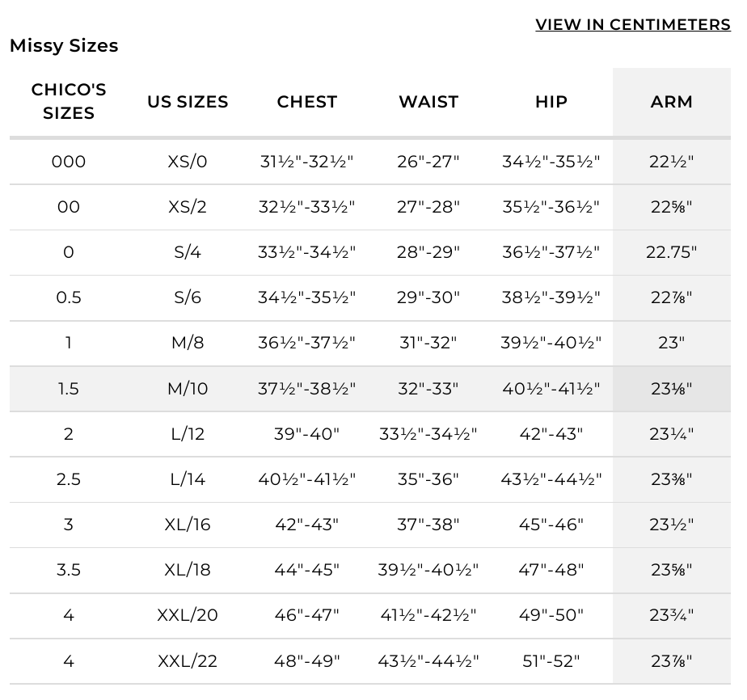Click the Arm column header
Screen dimensions: 747x700
click(x=672, y=102)
